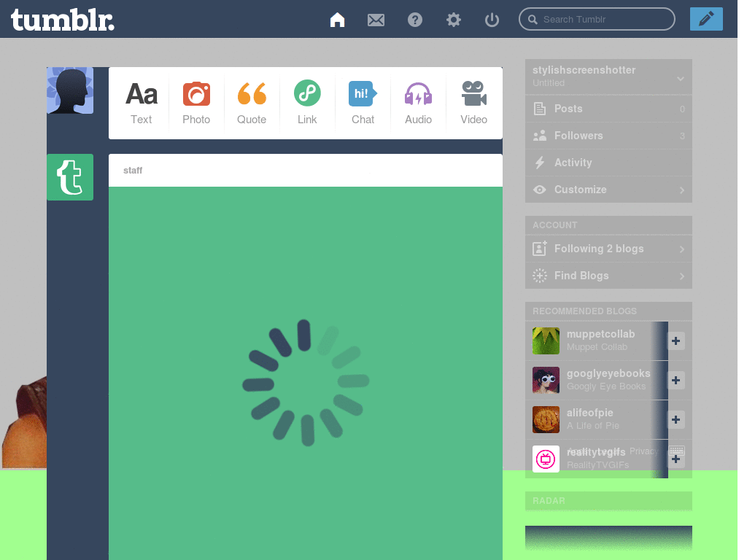The height and width of the screenshot is (560, 747).
Task: Create a Video post
Action: click(473, 104)
